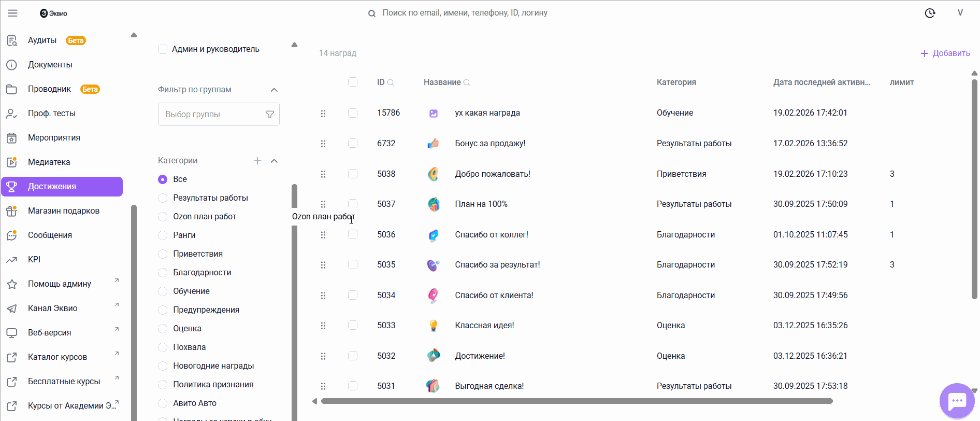Open Магазин подарков in the sidebar

click(x=63, y=211)
